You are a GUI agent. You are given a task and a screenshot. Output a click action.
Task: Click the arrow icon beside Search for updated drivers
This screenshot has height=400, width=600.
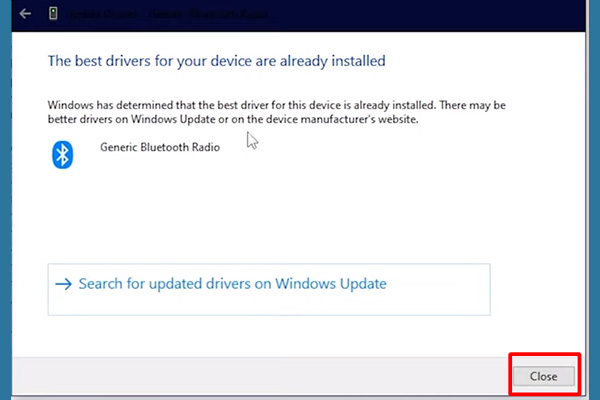pos(64,284)
